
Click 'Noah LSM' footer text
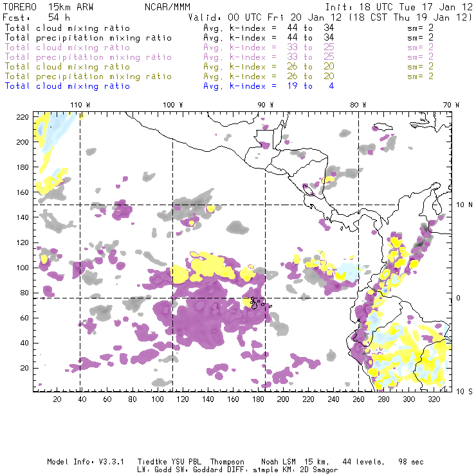pos(279,462)
